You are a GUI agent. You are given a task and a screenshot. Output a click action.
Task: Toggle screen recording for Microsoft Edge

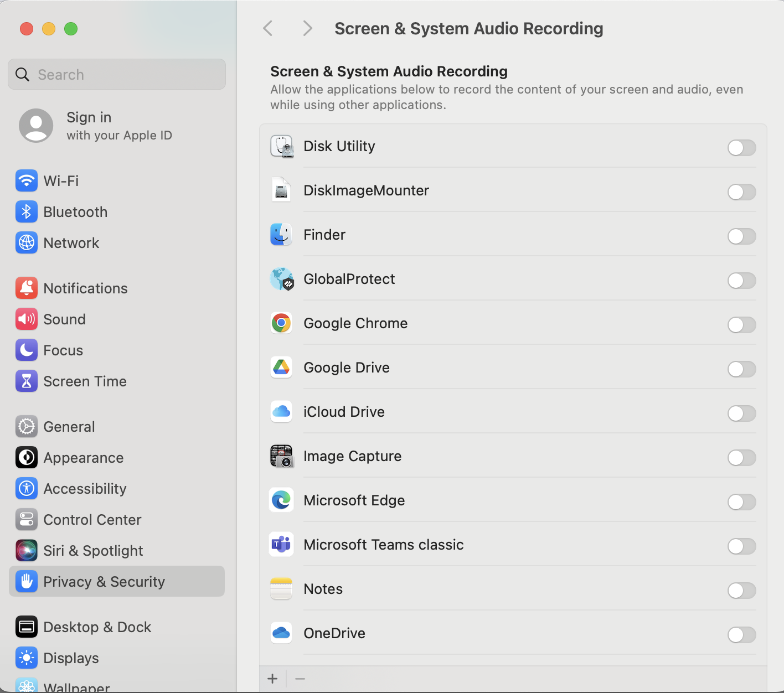pos(741,502)
